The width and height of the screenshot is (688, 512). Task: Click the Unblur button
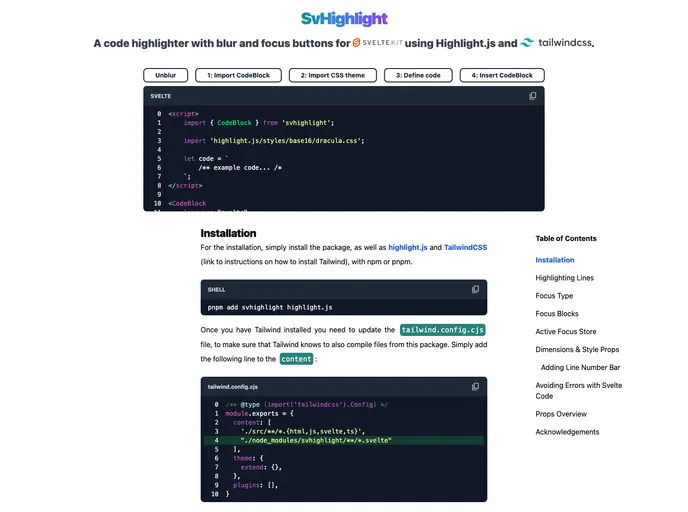point(165,75)
